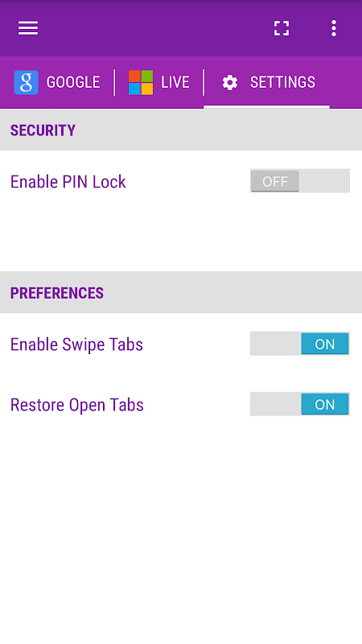
Task: Open the hamburger navigation menu
Action: 28,28
